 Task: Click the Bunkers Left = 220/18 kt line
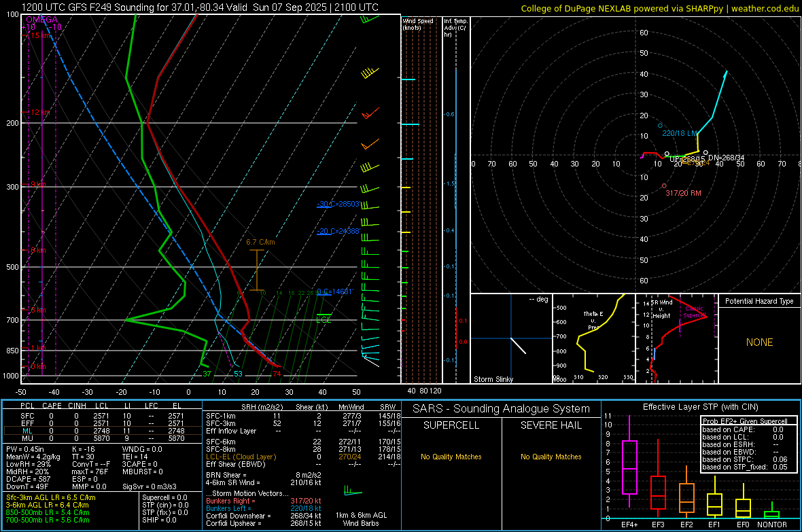point(264,508)
